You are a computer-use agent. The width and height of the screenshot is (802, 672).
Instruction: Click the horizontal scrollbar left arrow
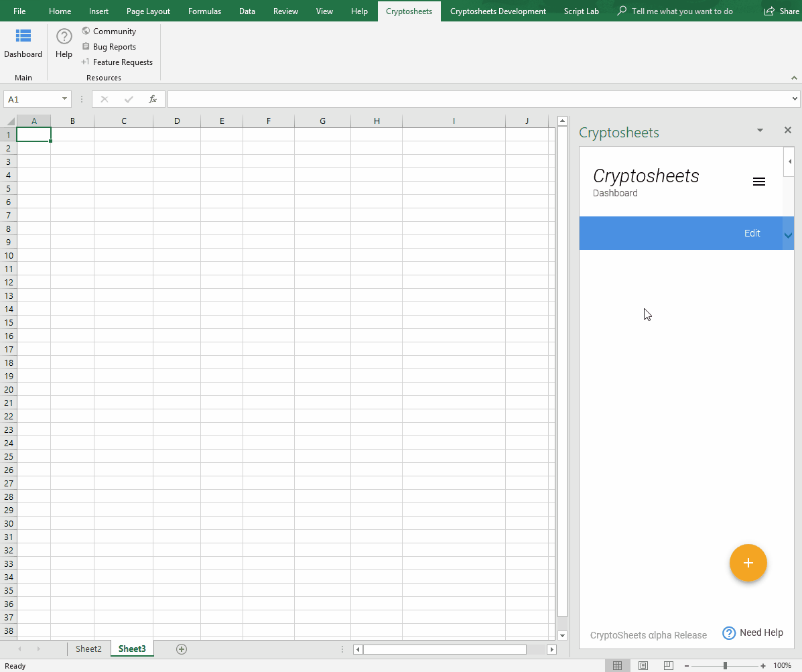coord(358,649)
